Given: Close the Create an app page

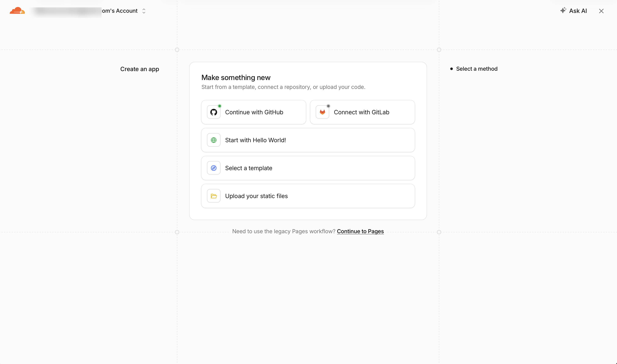Looking at the screenshot, I should 601,11.
